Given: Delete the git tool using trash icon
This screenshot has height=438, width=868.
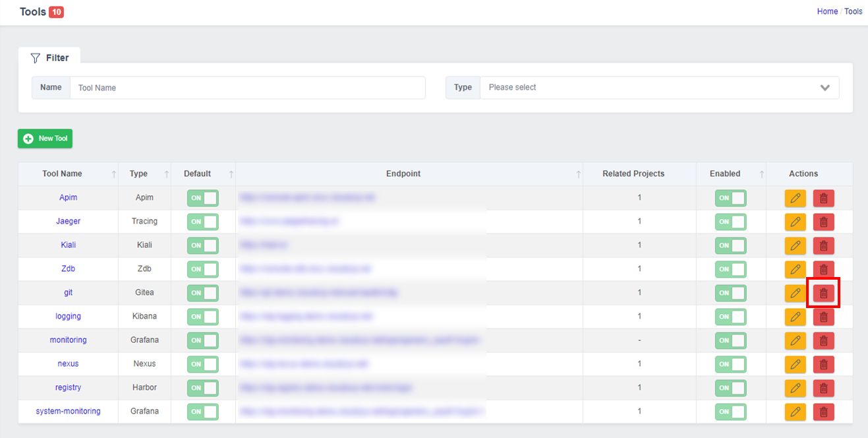Looking at the screenshot, I should pyautogui.click(x=824, y=293).
